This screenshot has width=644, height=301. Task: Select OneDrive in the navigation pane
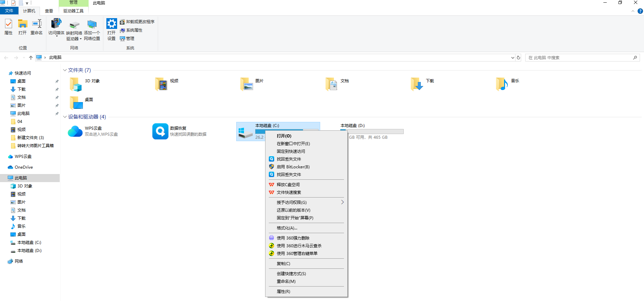[23, 167]
